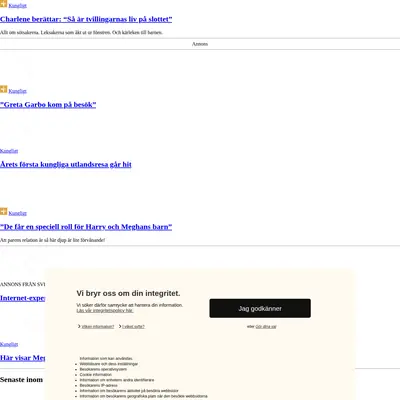The width and height of the screenshot is (400, 400).
Task: Click the Vi bryr oss om din integritet heading
Action: click(x=128, y=293)
